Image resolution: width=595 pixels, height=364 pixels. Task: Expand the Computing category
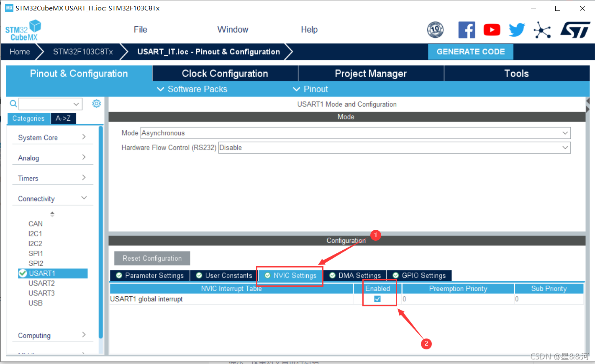[53, 335]
